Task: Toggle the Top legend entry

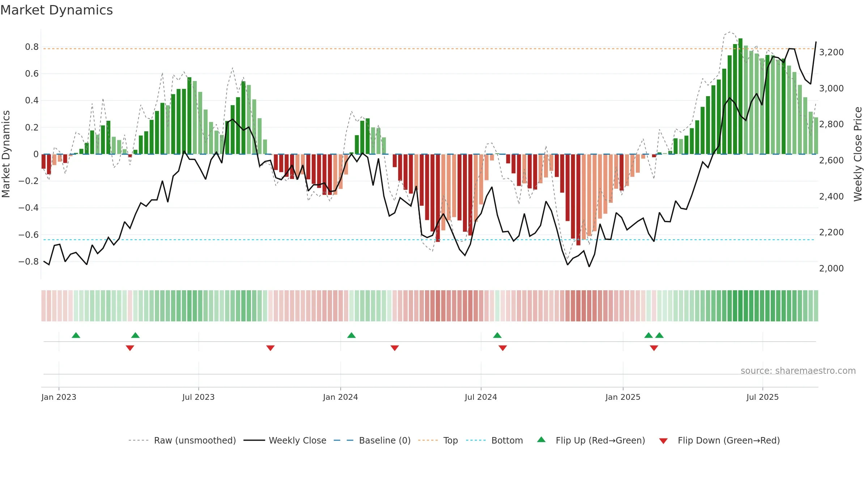Action: (x=438, y=440)
